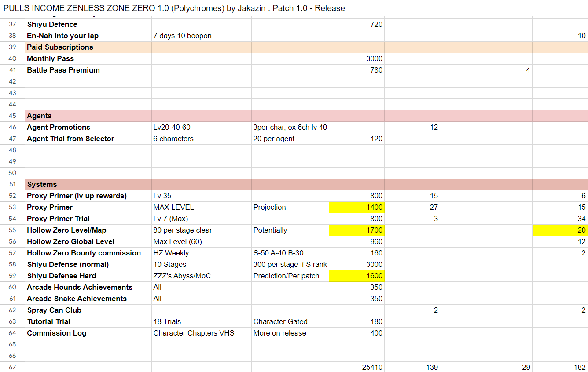Click the Systems section header cell
This screenshot has width=588, height=372.
pos(88,184)
